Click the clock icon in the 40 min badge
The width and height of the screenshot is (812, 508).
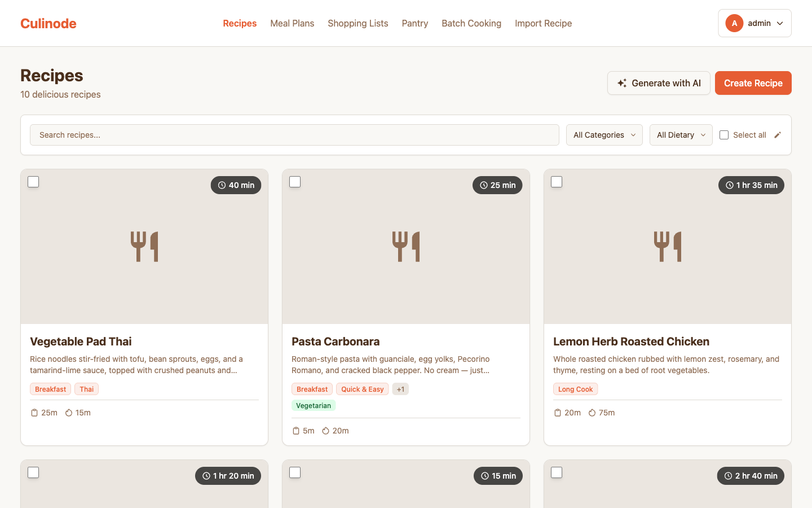221,185
